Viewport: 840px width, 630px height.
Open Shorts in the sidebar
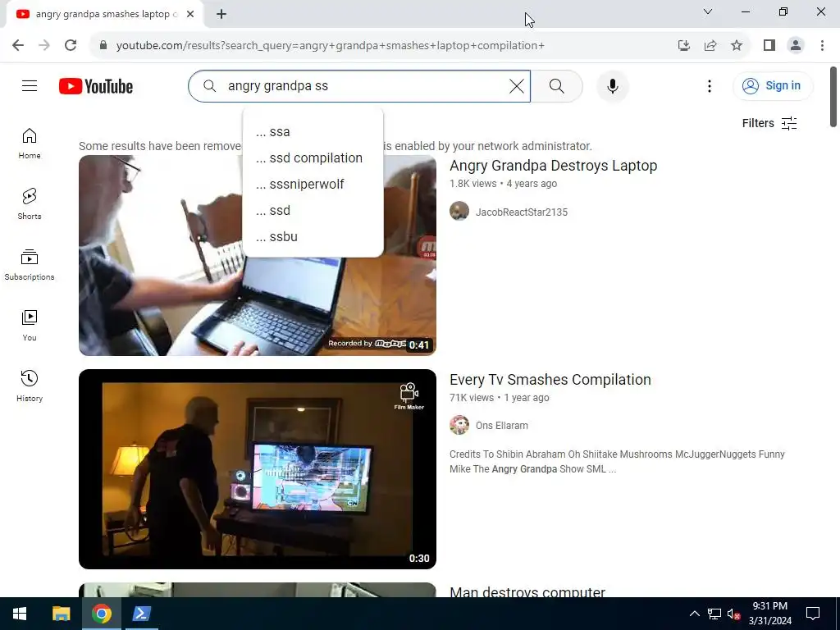30,204
